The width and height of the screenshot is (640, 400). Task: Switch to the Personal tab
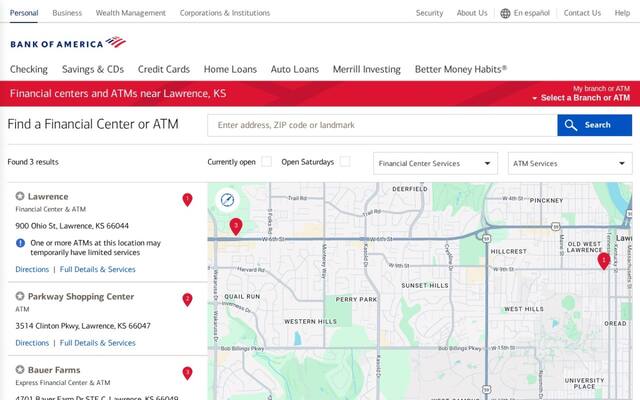point(24,13)
